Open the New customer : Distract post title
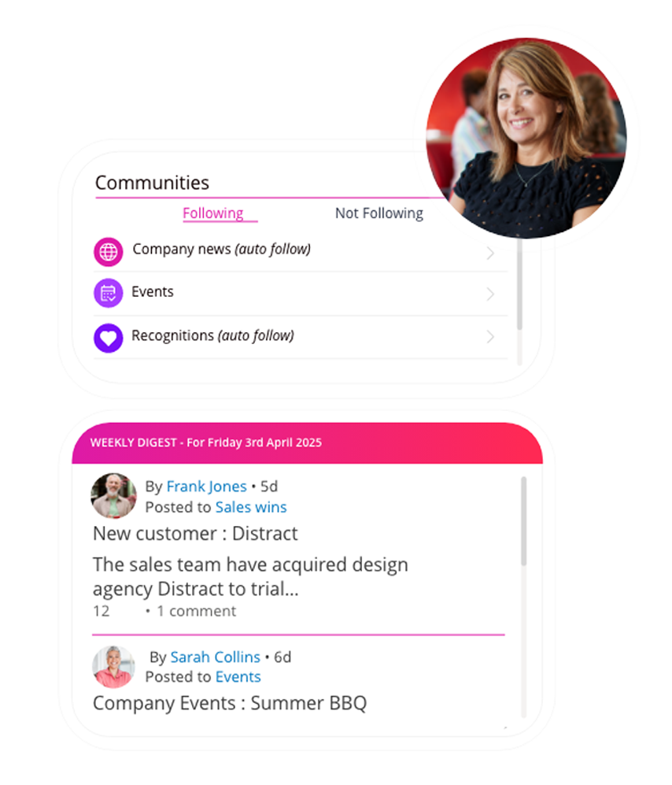Image resolution: width=672 pixels, height=785 pixels. tap(195, 534)
